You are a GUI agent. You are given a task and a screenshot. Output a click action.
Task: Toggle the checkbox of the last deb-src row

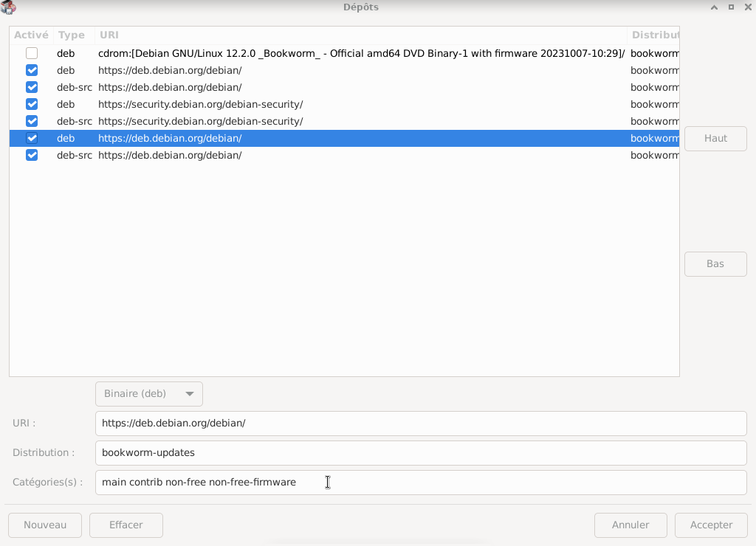tap(32, 155)
